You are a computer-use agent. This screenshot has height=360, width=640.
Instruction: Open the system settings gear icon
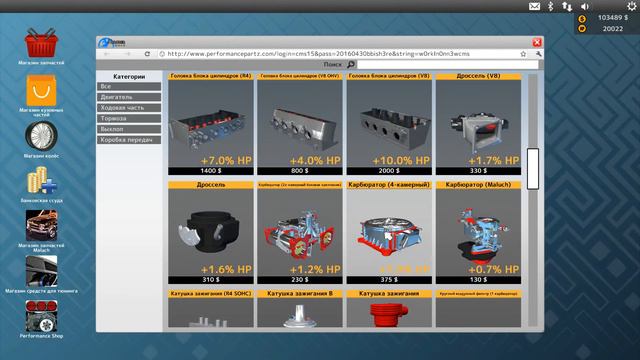(631, 6)
